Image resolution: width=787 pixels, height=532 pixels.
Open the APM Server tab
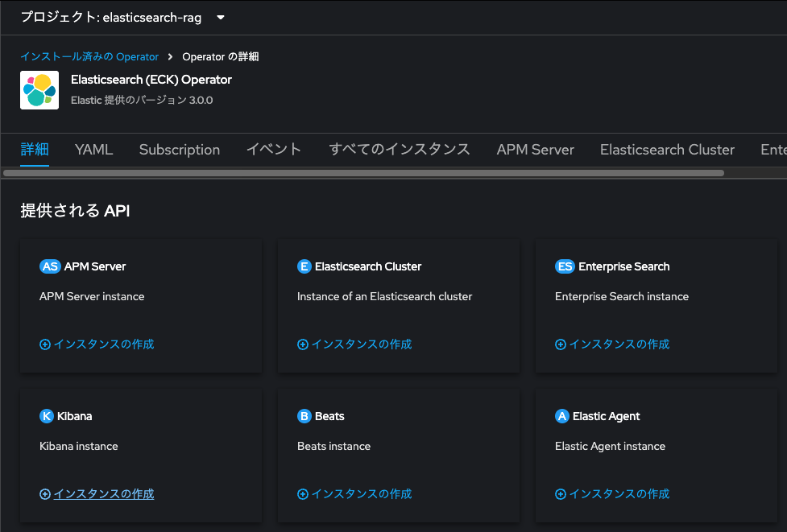tap(535, 150)
